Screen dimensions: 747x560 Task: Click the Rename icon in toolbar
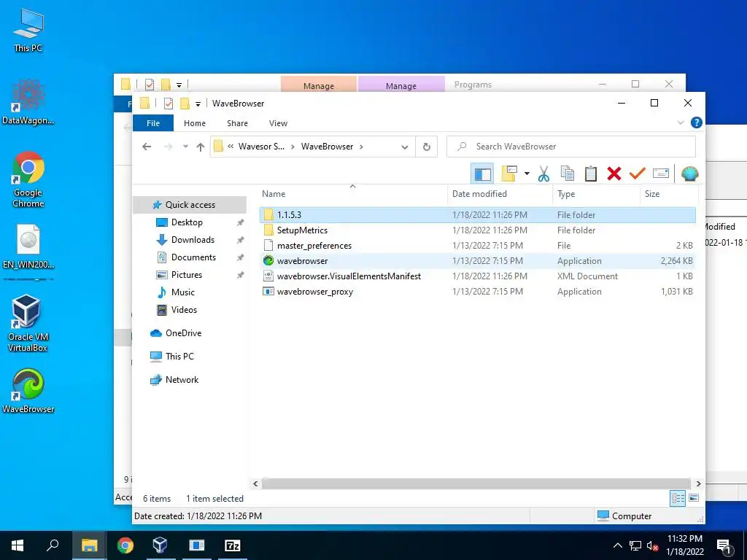click(x=661, y=174)
